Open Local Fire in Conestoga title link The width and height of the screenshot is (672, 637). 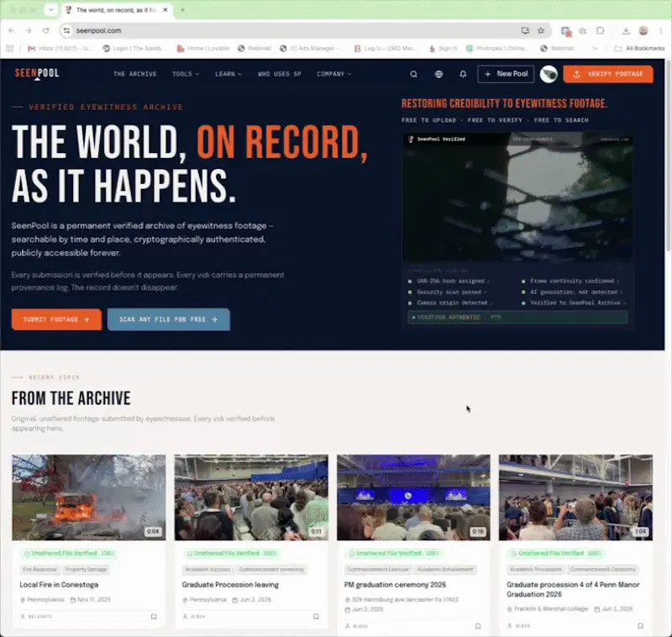tap(59, 585)
